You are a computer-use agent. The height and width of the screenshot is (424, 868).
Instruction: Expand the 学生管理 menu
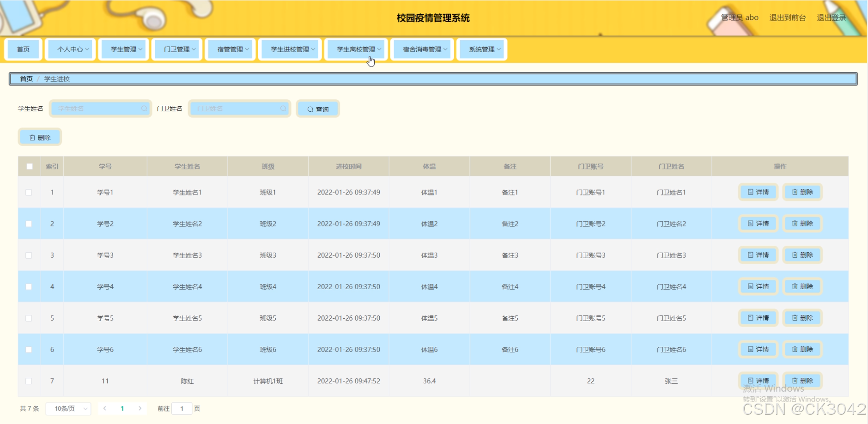(x=124, y=49)
